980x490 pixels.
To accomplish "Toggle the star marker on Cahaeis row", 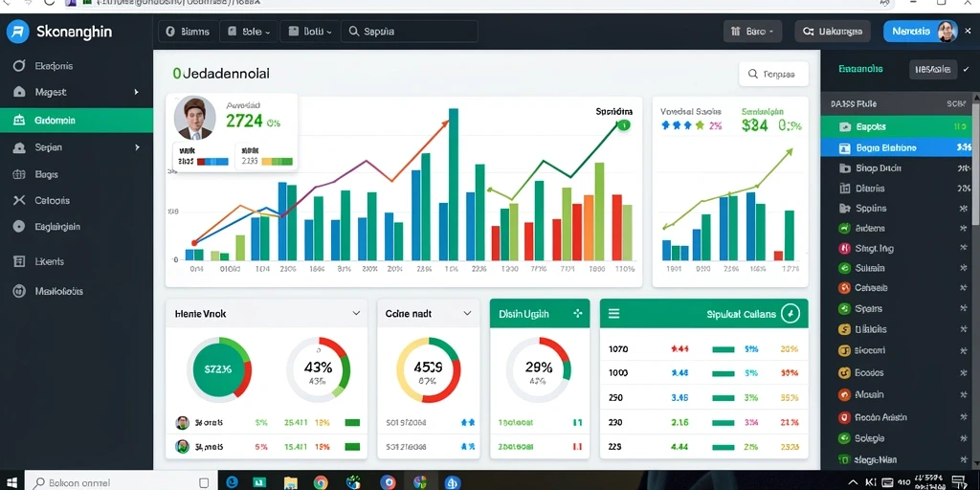I will [x=963, y=288].
